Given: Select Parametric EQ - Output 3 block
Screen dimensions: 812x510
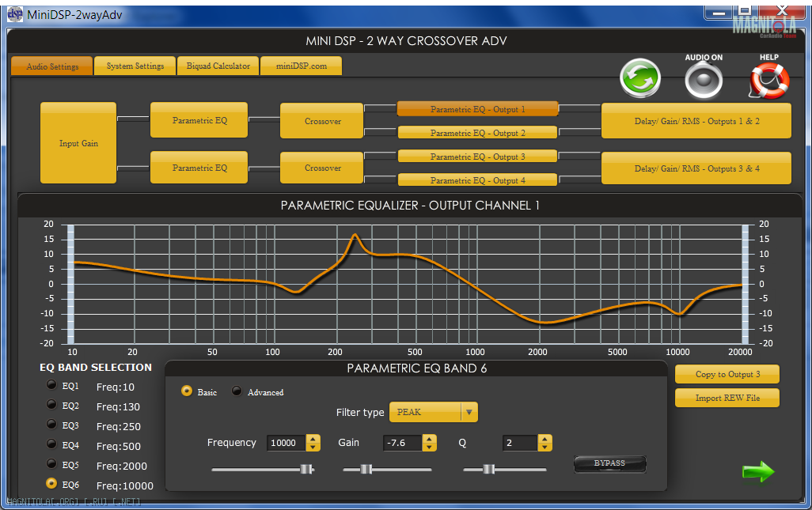Looking at the screenshot, I should [477, 157].
